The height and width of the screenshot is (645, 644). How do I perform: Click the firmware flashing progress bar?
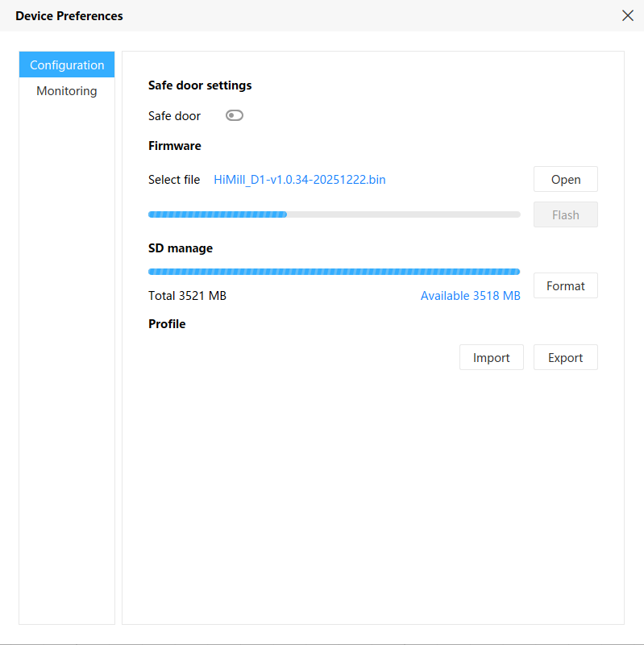334,214
